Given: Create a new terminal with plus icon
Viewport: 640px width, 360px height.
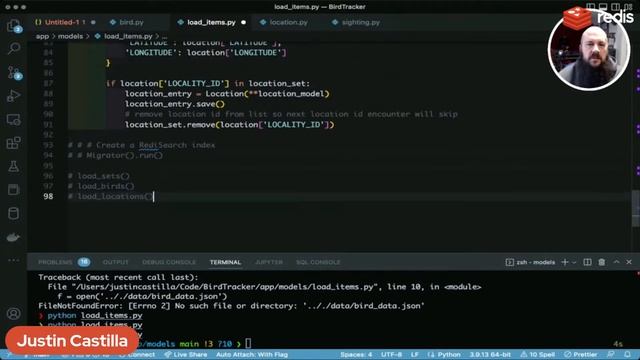Looking at the screenshot, I should pos(565,262).
